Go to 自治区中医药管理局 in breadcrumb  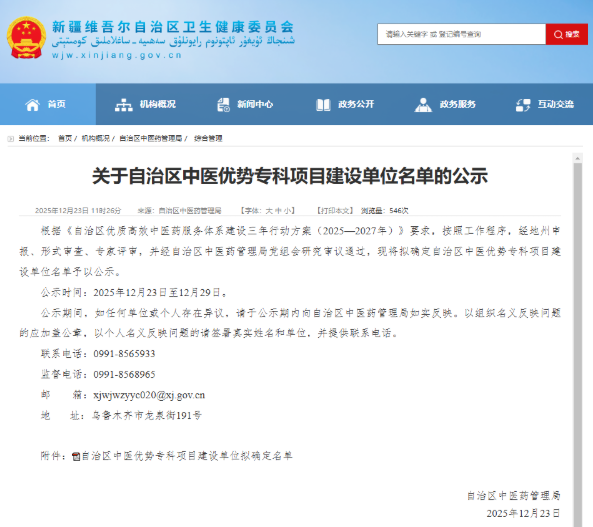pyautogui.click(x=151, y=138)
